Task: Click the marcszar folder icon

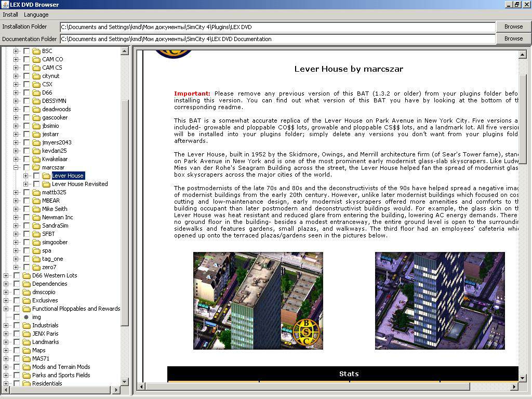Action: pyautogui.click(x=36, y=167)
